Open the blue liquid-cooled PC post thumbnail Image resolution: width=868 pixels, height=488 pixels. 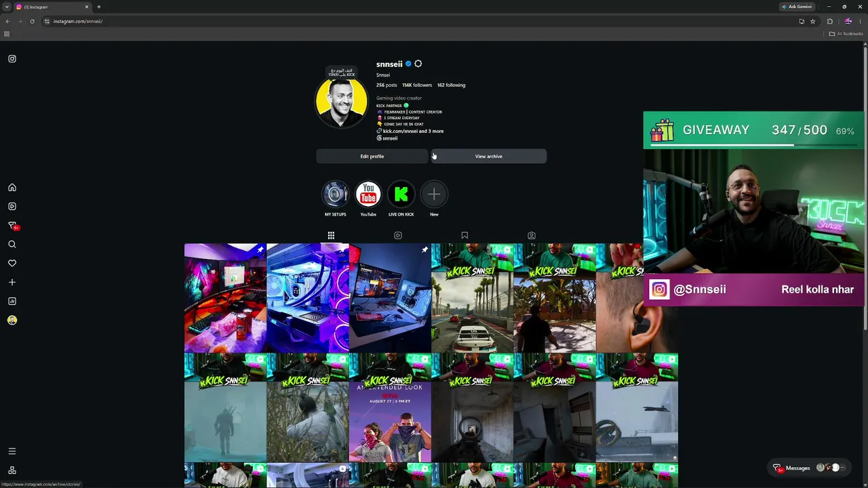point(308,298)
